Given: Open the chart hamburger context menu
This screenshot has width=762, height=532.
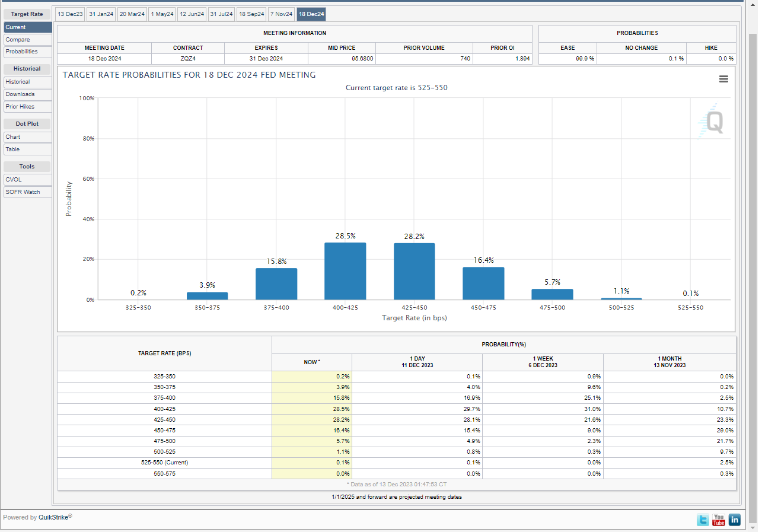Looking at the screenshot, I should click(x=723, y=79).
